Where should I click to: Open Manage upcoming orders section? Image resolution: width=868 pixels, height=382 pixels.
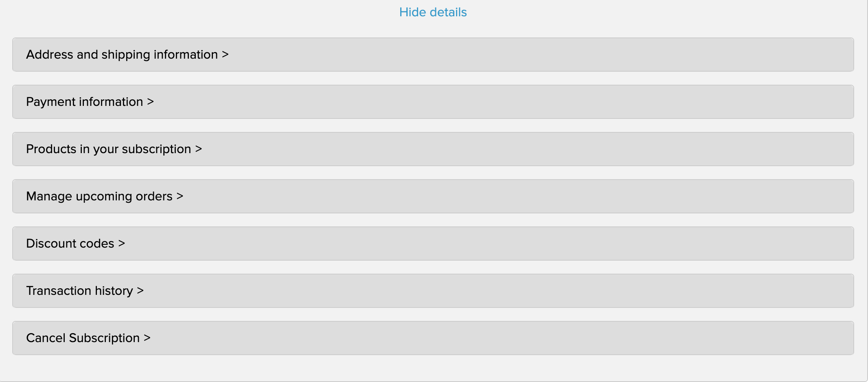pyautogui.click(x=99, y=196)
